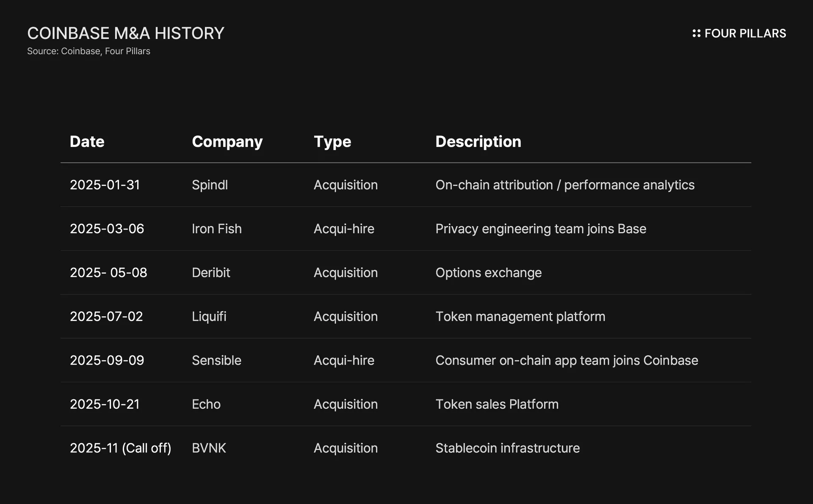Select the 2025-01-31 date cell

tap(105, 185)
